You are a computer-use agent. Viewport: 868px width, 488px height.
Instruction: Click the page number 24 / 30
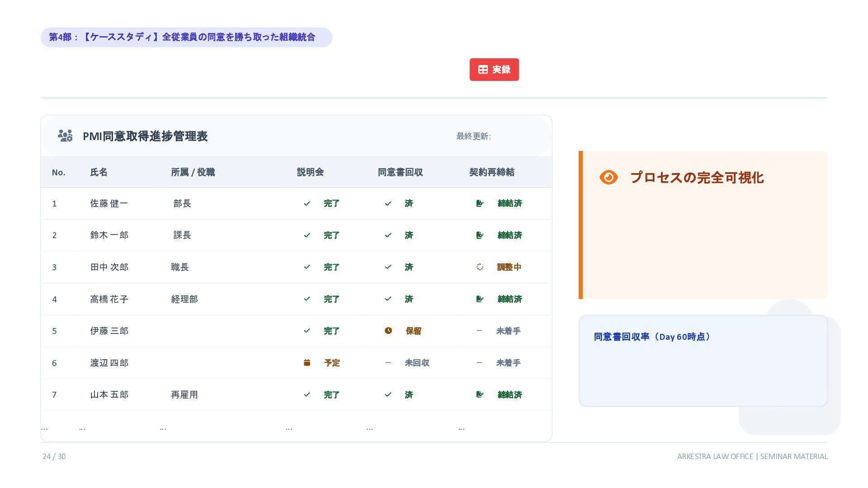point(54,456)
